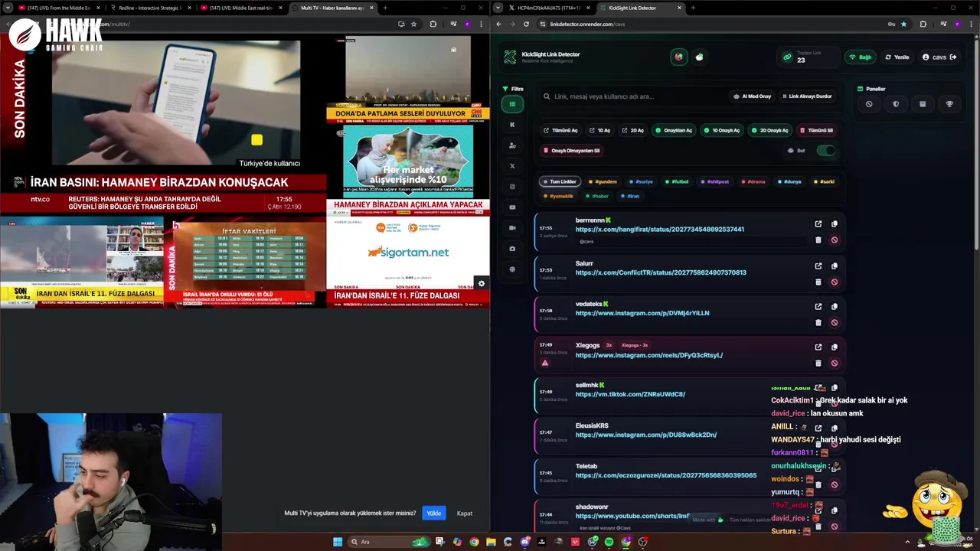Copy berrrennn's link
The image size is (980, 551).
(x=835, y=224)
